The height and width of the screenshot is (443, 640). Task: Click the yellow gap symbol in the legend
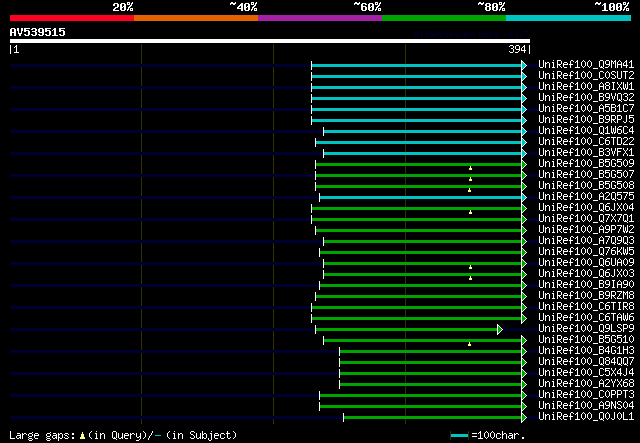tap(82, 436)
